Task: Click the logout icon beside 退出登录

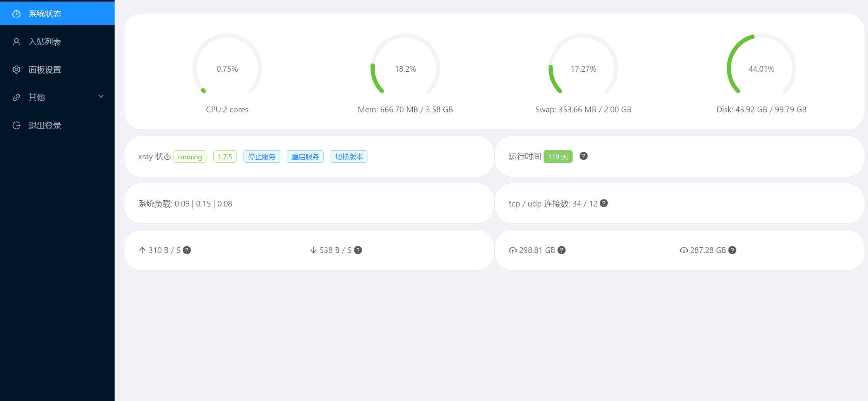Action: point(16,125)
